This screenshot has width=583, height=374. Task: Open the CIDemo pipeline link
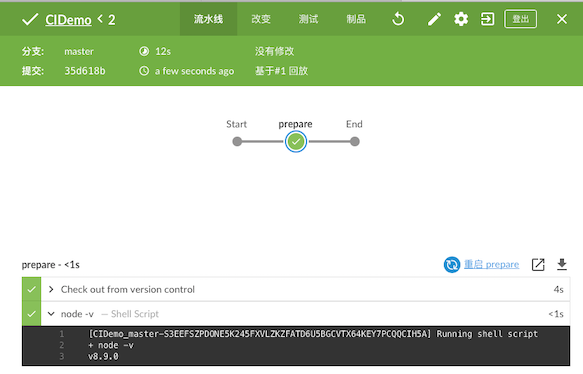pyautogui.click(x=68, y=20)
